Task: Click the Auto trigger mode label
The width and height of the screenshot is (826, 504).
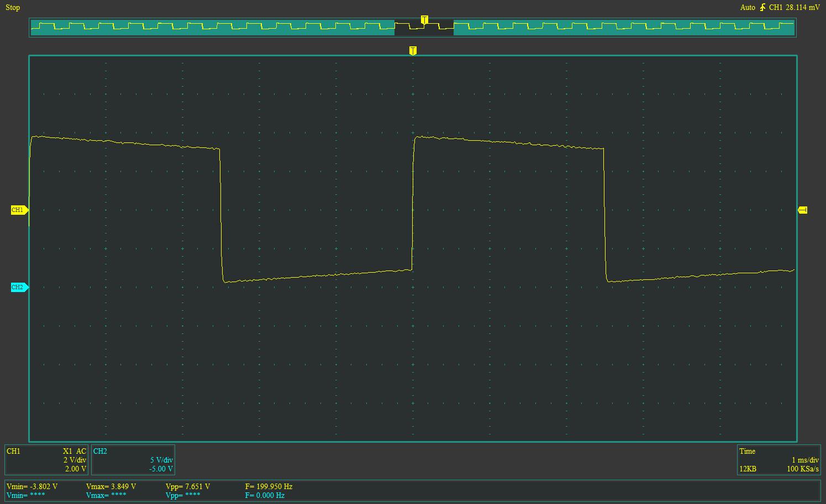Action: point(748,7)
